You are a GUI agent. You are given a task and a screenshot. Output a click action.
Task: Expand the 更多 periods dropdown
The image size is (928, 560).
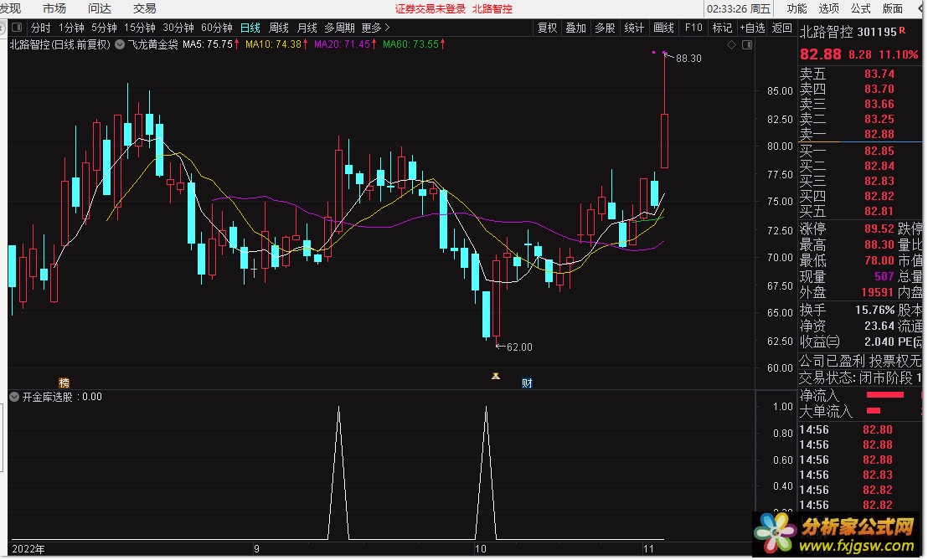tap(376, 28)
